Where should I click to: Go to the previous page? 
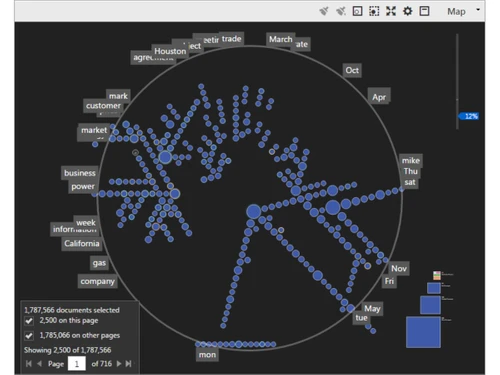pyautogui.click(x=39, y=364)
